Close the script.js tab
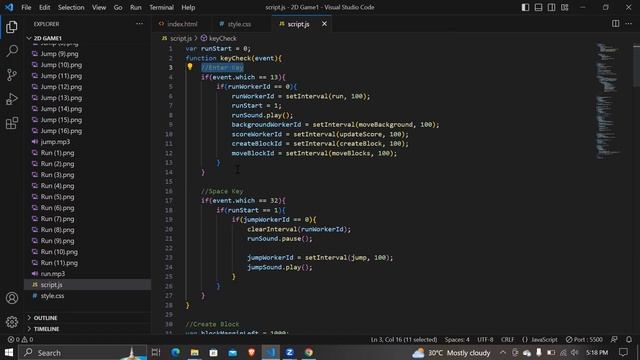Screen dimensions: 640x360 (324, 24)
